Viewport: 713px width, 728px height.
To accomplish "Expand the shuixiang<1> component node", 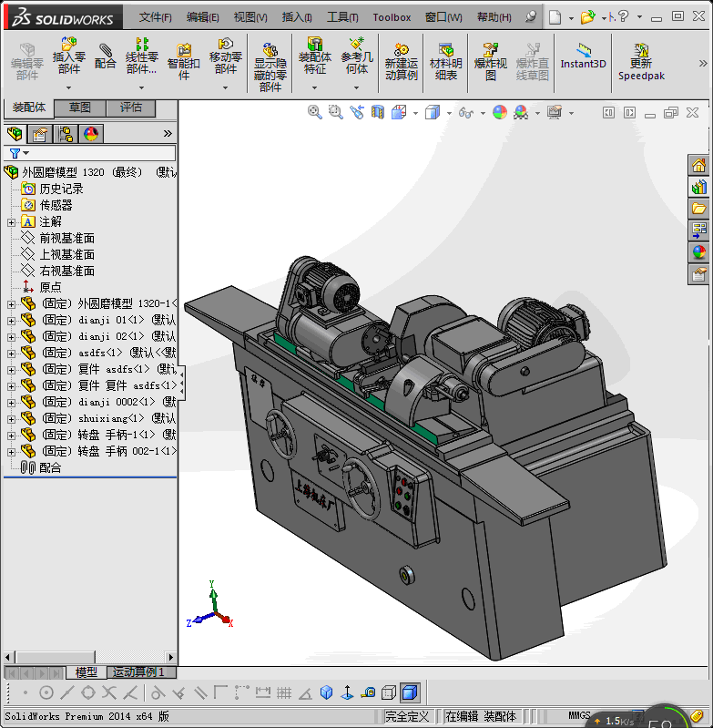I will pos(12,419).
